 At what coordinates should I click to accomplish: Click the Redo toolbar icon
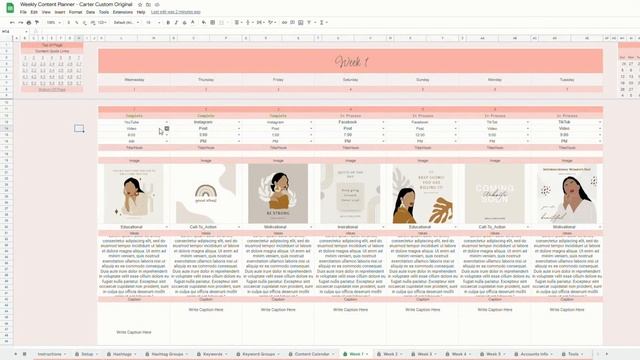20,22
